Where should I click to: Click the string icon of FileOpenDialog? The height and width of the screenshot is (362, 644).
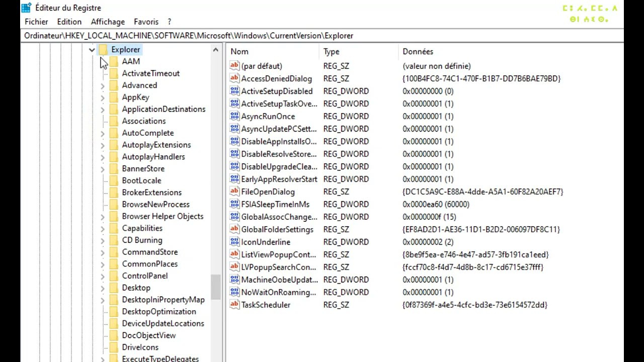click(234, 192)
